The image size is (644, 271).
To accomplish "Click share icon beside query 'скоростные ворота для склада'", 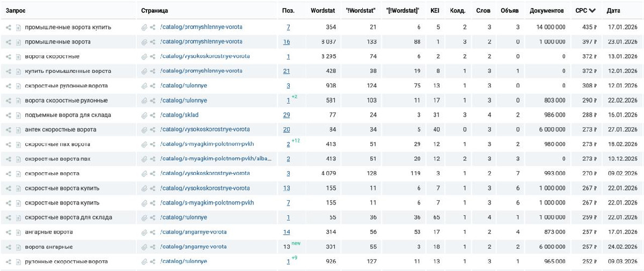I will pos(9,218).
